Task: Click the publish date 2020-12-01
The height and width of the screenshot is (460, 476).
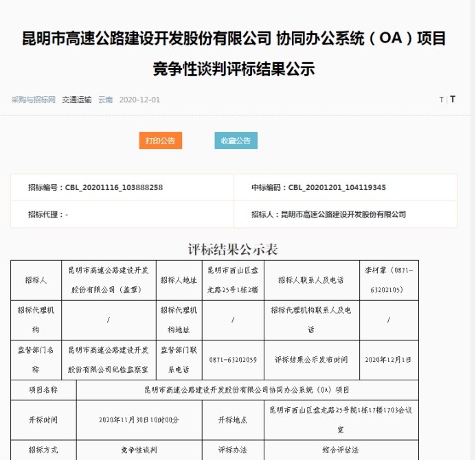Action: pos(139,100)
